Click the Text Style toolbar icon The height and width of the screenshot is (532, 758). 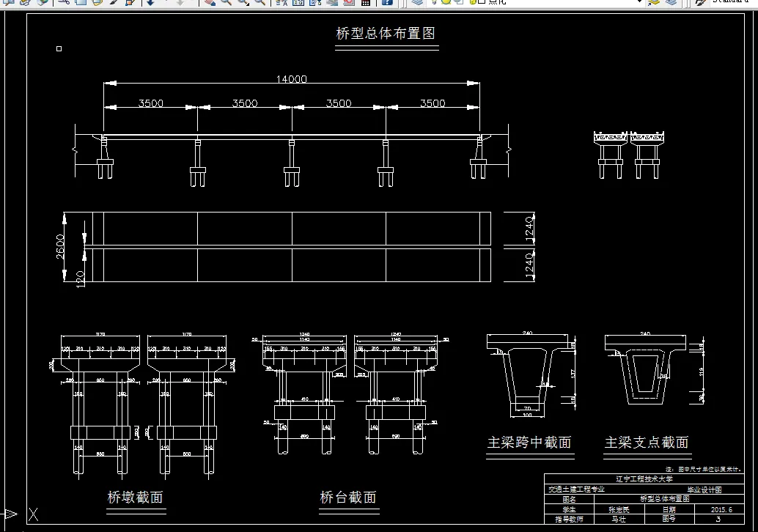pos(282,4)
